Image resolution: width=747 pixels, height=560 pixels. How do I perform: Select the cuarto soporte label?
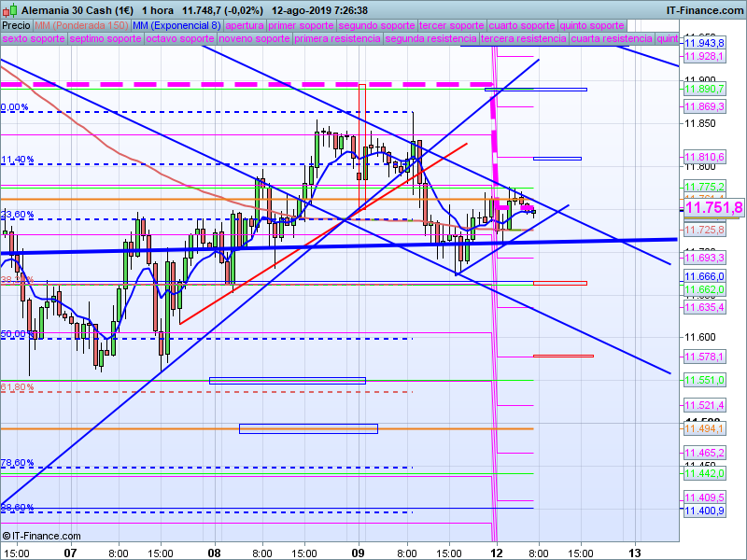522,25
